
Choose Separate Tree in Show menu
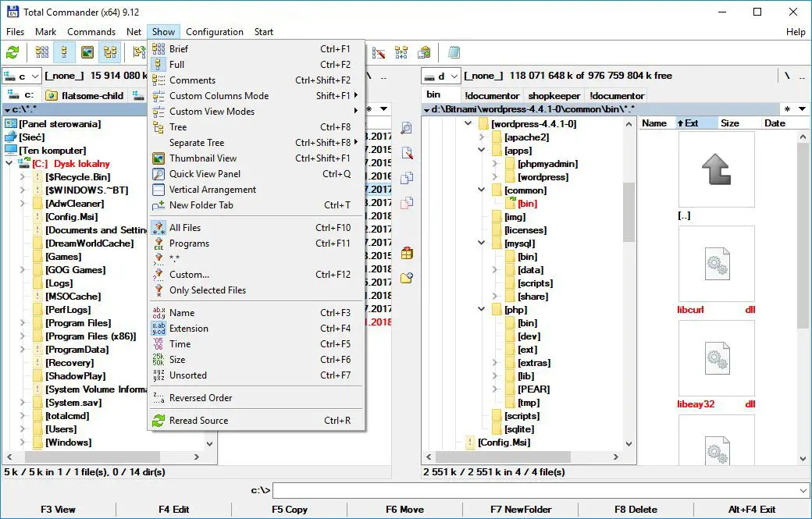[x=257, y=143]
